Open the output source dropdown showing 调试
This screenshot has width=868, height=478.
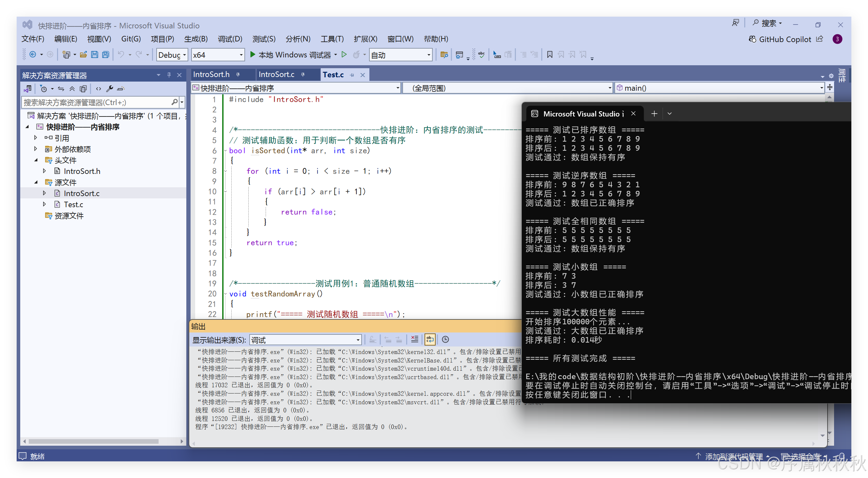pos(305,340)
